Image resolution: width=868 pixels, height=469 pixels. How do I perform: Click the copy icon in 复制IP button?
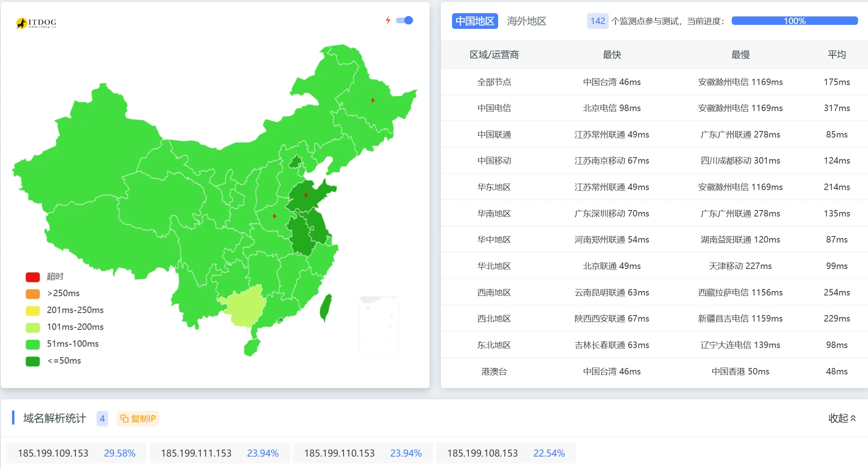click(125, 418)
